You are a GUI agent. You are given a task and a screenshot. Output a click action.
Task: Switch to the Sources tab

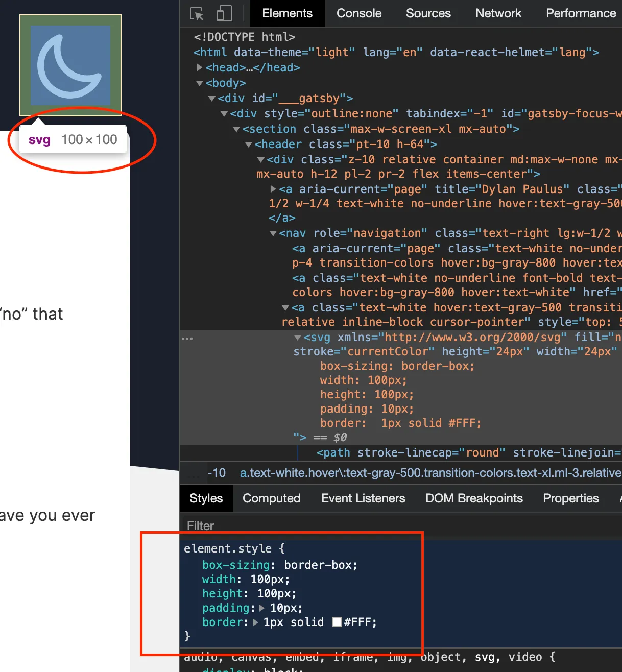point(428,13)
